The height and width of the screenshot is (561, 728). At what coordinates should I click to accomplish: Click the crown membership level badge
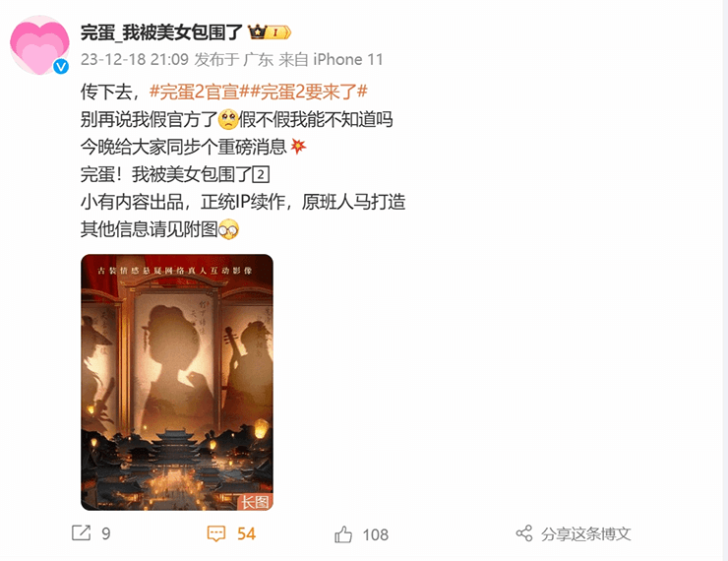tap(270, 32)
